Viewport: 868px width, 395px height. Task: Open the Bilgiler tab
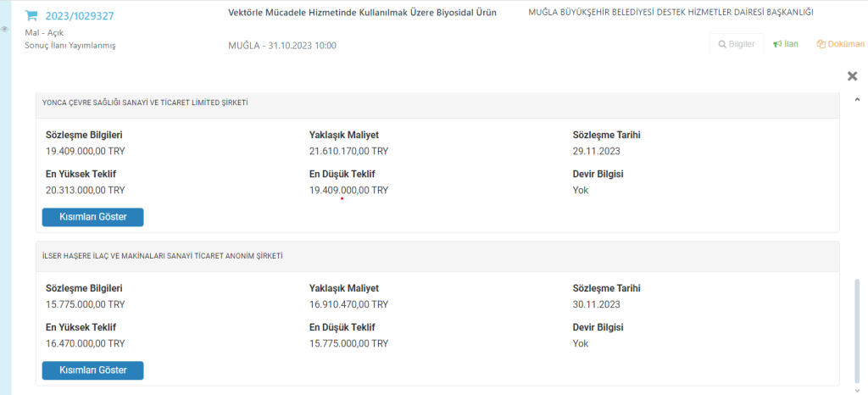(x=737, y=44)
